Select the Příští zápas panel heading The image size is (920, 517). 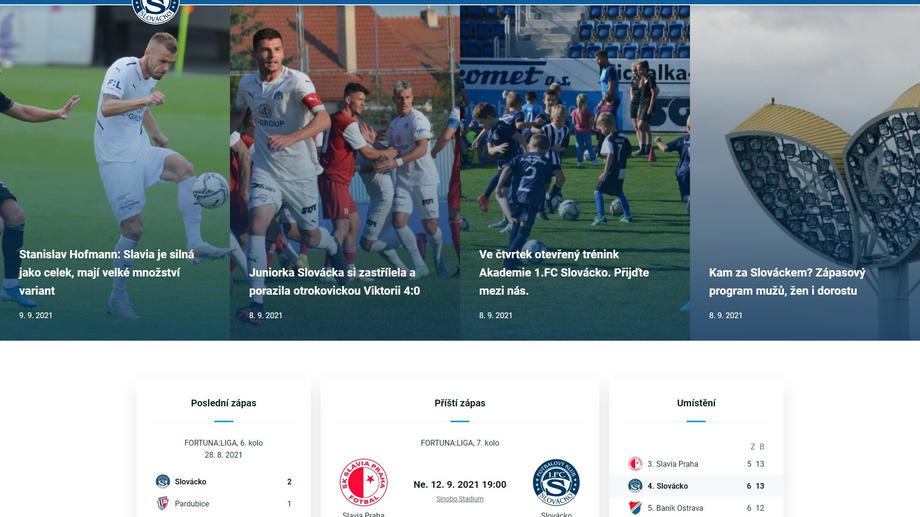click(460, 403)
